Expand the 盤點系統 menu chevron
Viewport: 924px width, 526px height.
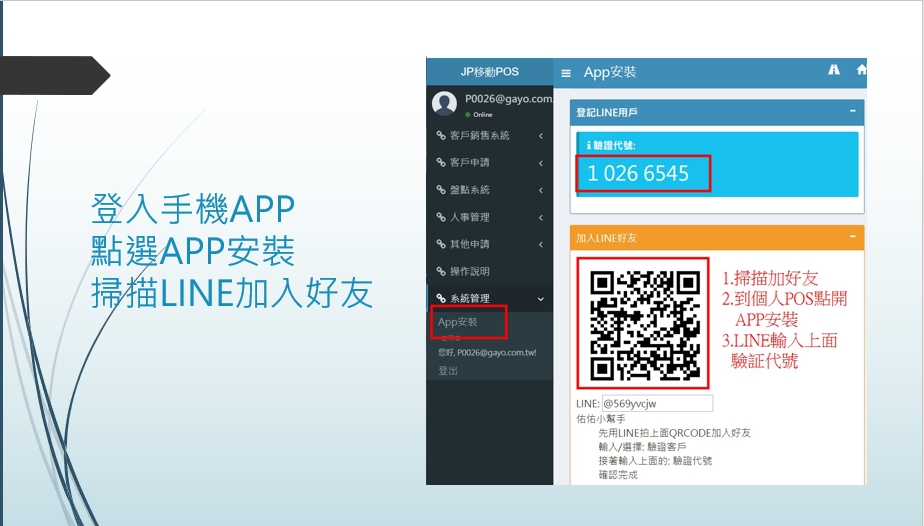pos(541,190)
